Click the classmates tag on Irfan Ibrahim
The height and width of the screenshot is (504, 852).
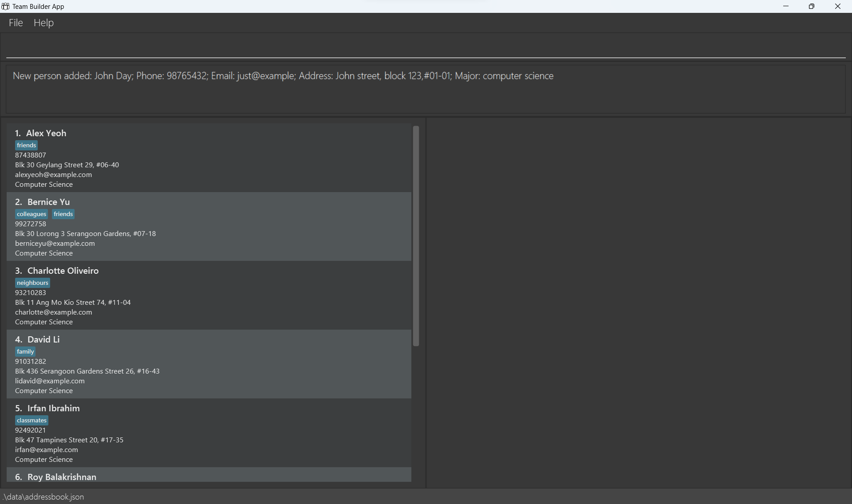click(x=32, y=420)
